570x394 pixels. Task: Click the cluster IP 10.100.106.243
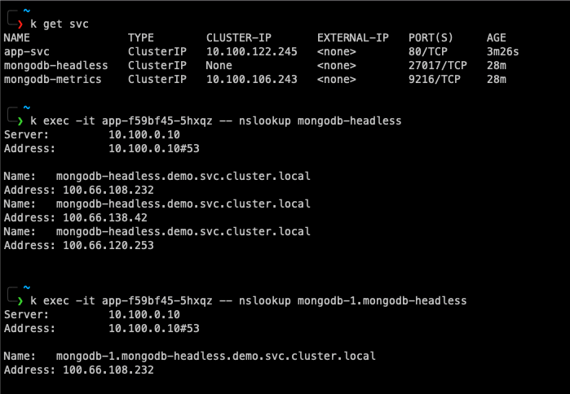252,79
